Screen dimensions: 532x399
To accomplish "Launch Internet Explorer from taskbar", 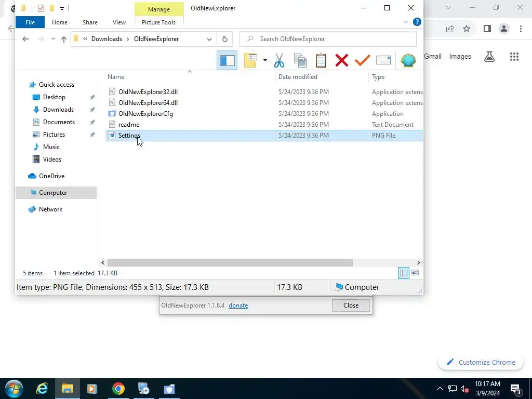I will click(x=42, y=389).
